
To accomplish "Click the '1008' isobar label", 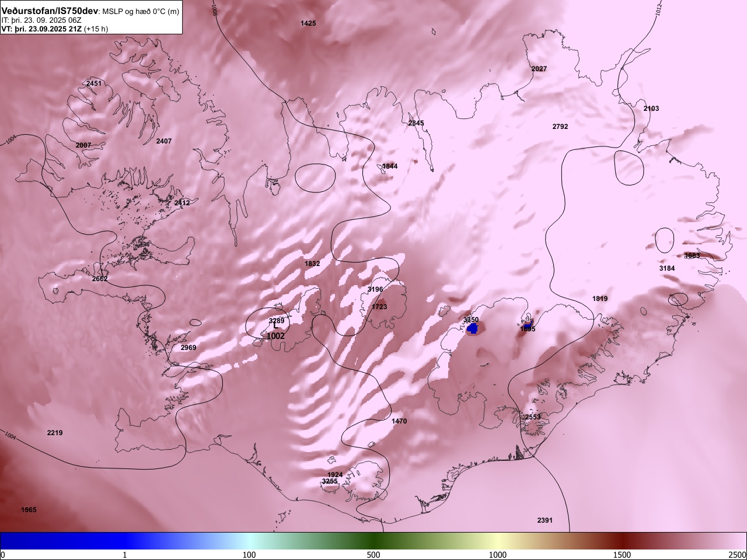I will coord(214,8).
